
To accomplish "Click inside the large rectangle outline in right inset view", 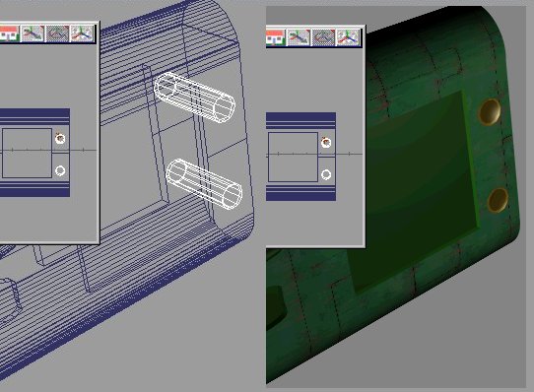I will click(293, 157).
